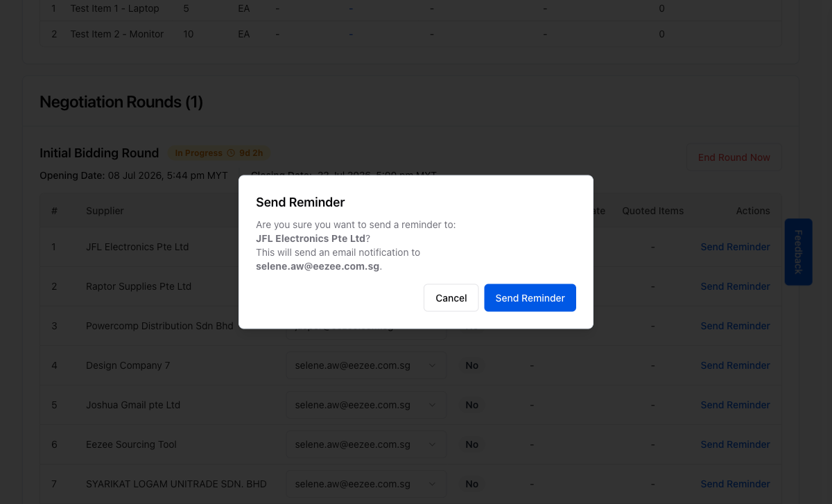Screen dimensions: 832x504
Task: Send Reminder link for Powercomp Distribution row
Action: tap(735, 326)
